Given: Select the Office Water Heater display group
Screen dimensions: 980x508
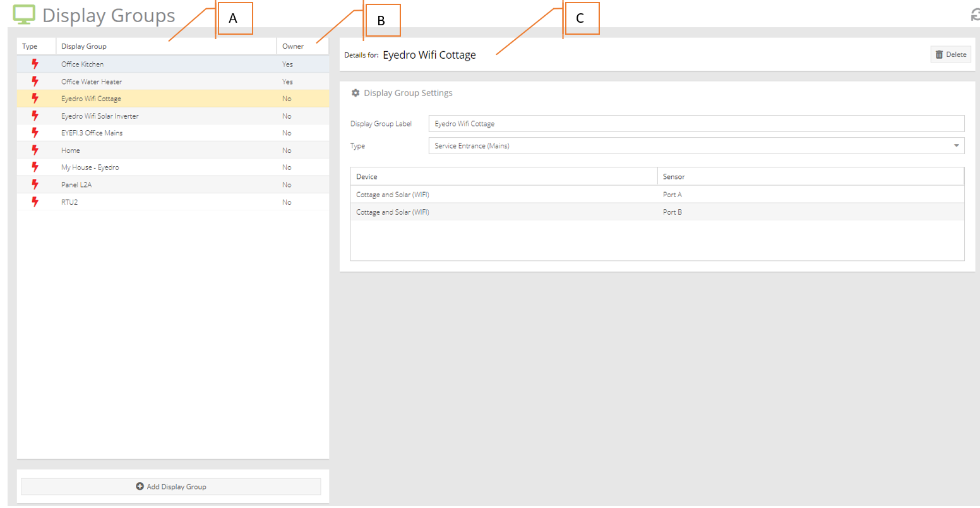Looking at the screenshot, I should pyautogui.click(x=173, y=82).
